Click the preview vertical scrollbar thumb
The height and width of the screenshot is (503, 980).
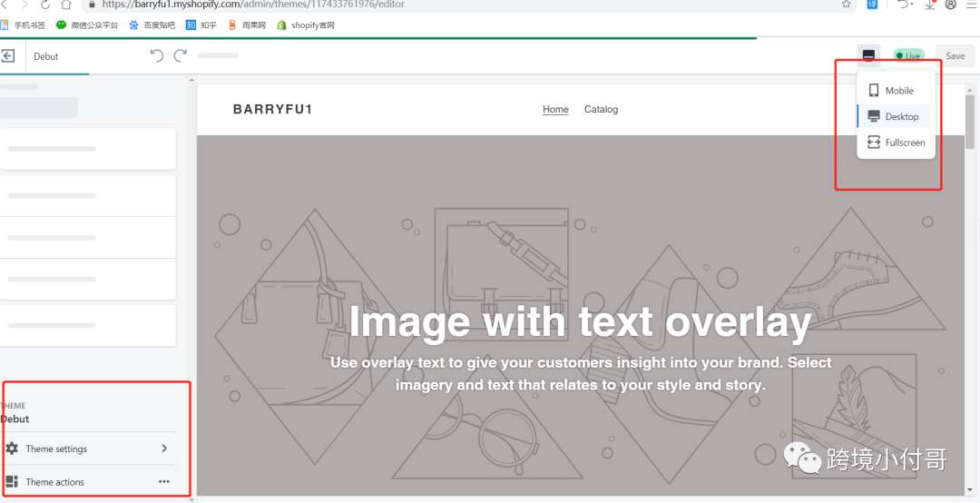coord(970,122)
